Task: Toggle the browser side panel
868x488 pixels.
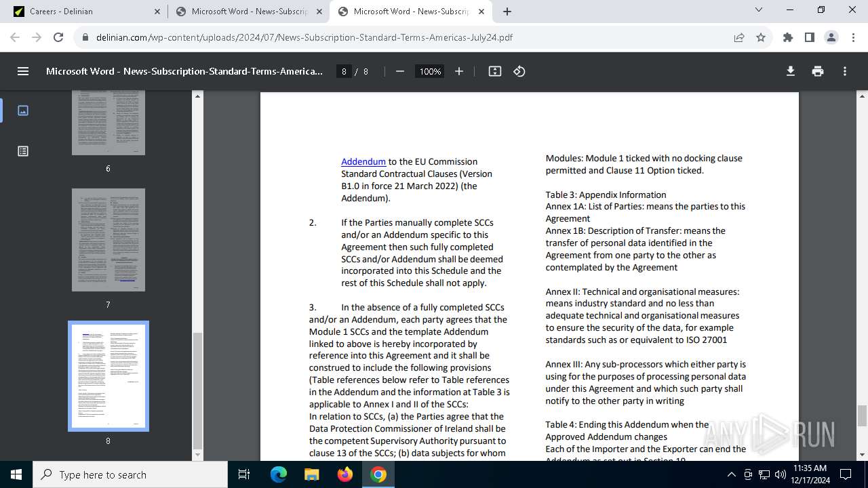Action: point(810,37)
